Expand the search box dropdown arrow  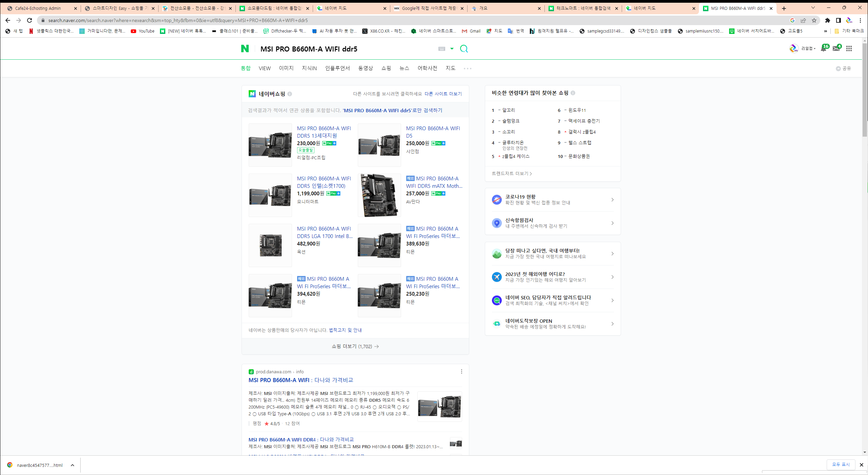(x=452, y=49)
